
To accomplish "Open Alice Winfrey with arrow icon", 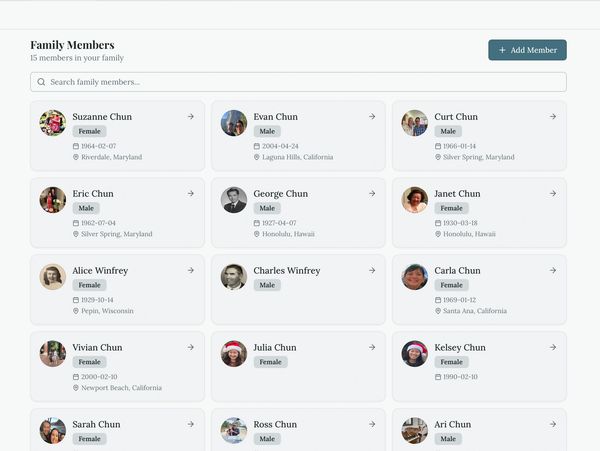I will click(x=190, y=271).
